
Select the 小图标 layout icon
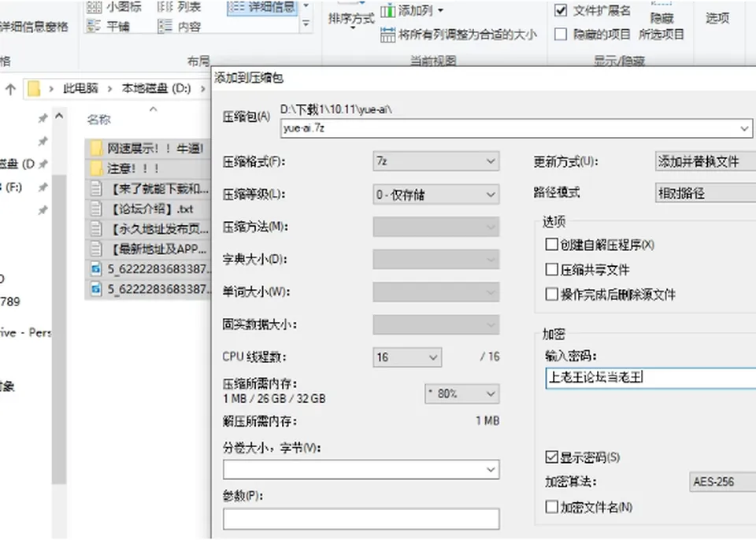94,7
